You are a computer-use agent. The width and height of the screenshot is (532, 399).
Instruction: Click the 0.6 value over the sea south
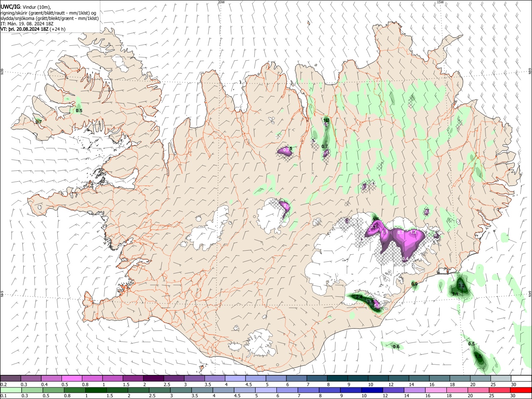396,347
